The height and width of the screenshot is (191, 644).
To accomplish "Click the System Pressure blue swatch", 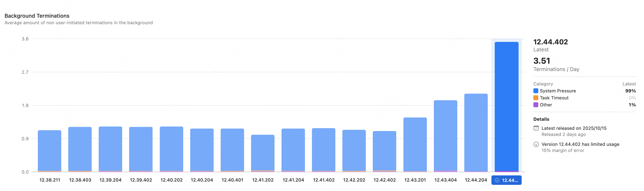I will point(536,91).
